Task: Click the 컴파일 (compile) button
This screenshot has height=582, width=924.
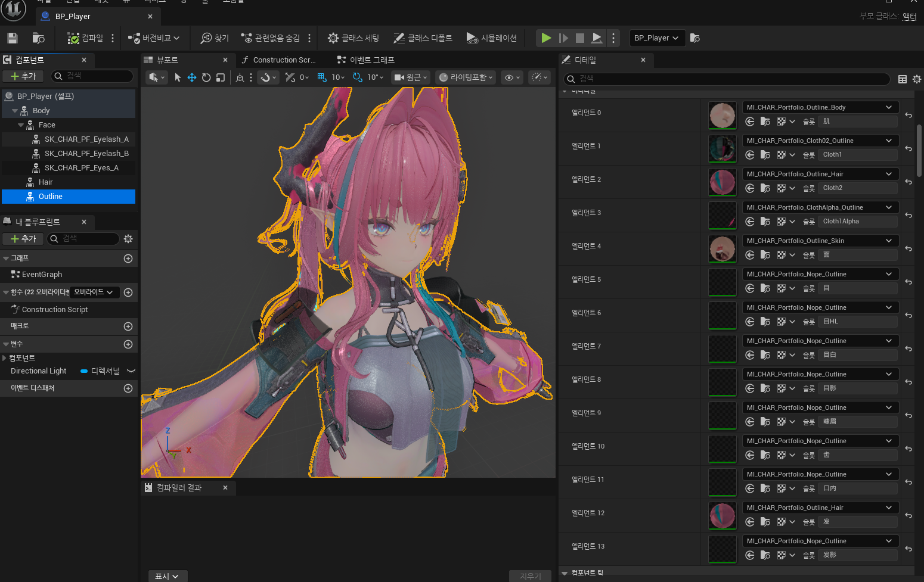Action: click(x=85, y=38)
